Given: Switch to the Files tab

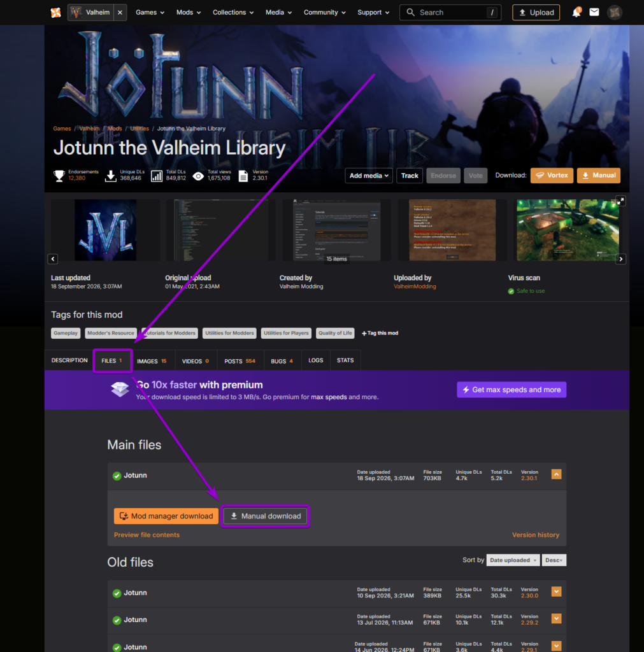Looking at the screenshot, I should click(x=112, y=361).
